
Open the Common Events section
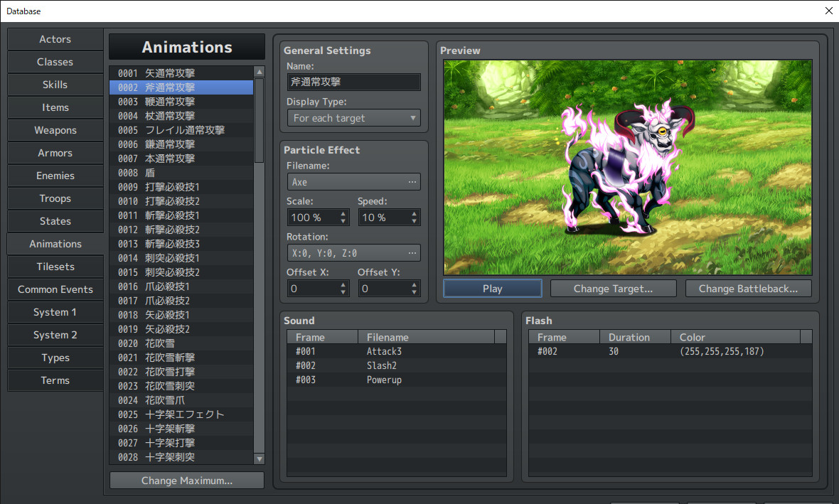55,289
